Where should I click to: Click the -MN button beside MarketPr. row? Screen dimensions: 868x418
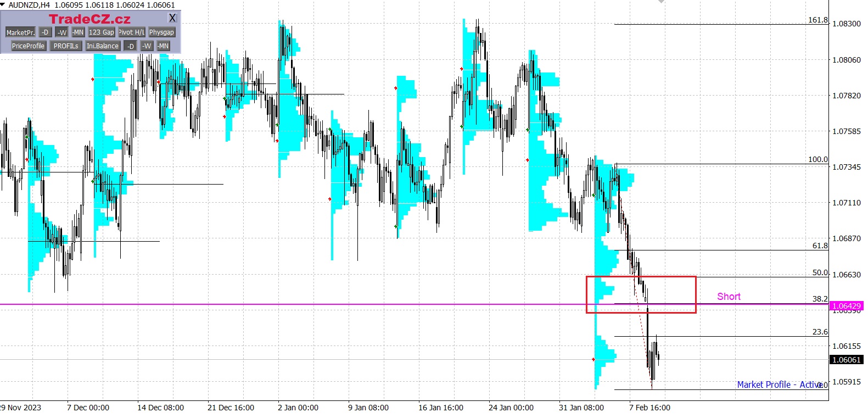pyautogui.click(x=78, y=32)
